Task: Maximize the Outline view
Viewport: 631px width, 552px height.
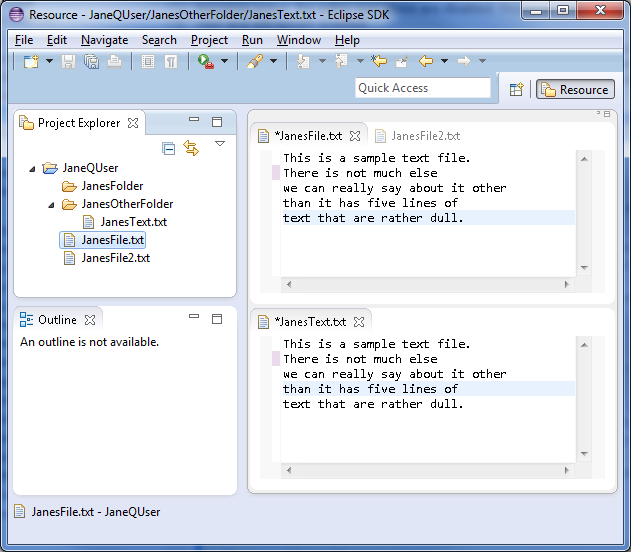Action: pos(217,319)
